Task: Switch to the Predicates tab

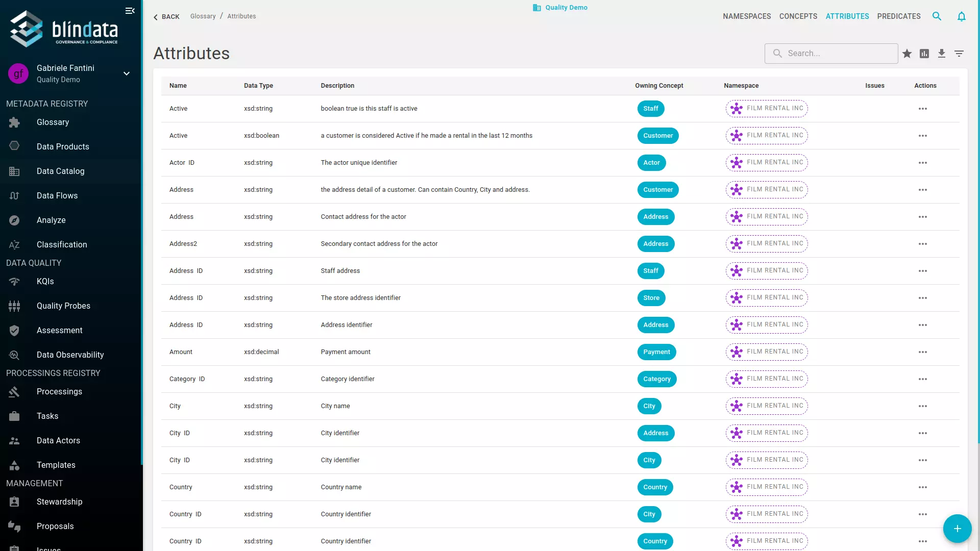Action: click(899, 16)
